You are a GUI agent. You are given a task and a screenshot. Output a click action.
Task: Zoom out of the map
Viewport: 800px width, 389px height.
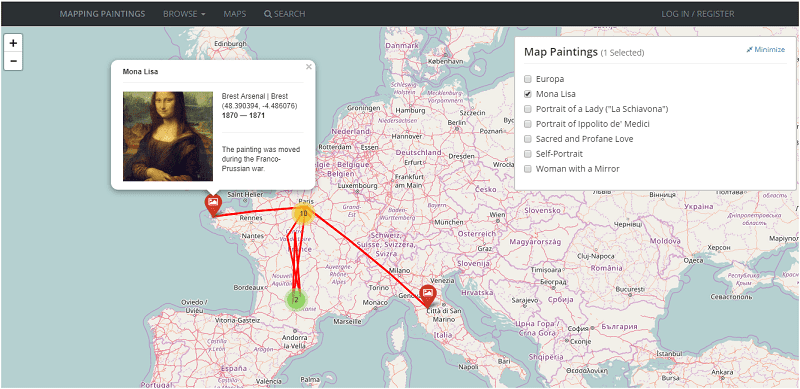point(13,61)
